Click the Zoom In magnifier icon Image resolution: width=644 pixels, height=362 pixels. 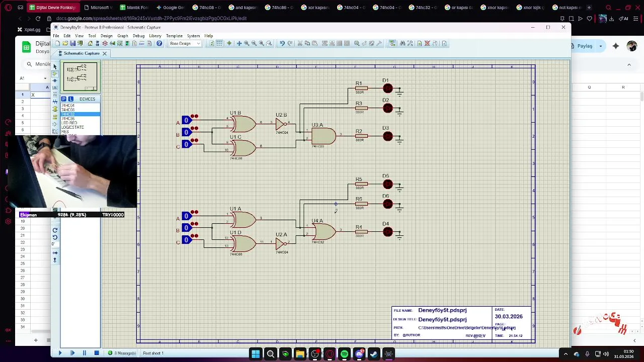[x=247, y=43]
